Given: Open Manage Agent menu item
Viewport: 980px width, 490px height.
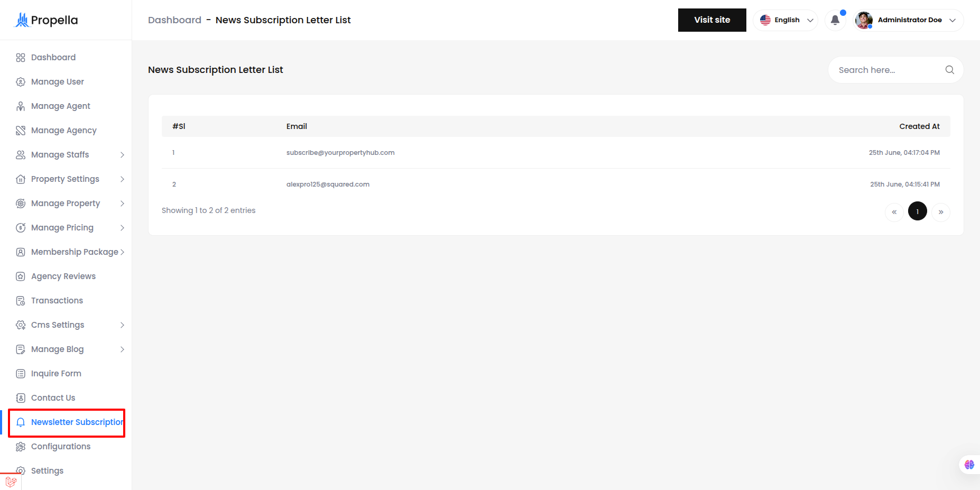Looking at the screenshot, I should tap(61, 106).
